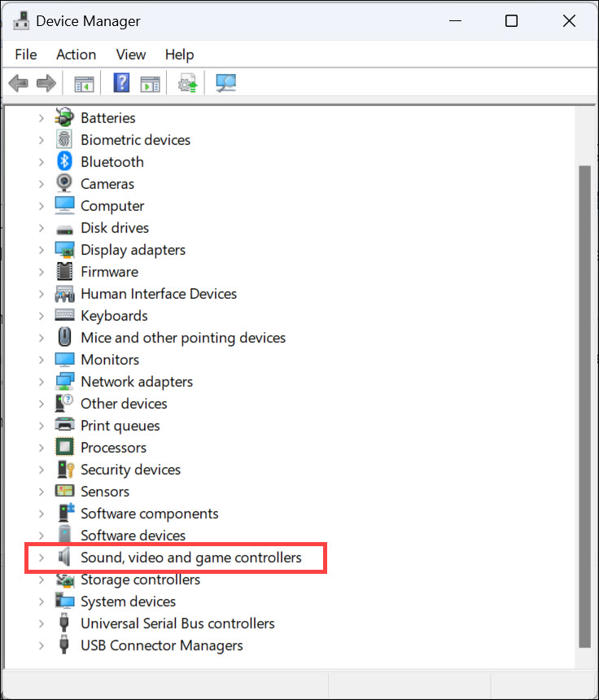Maximize the Device Manager window
This screenshot has width=599, height=700.
[511, 20]
